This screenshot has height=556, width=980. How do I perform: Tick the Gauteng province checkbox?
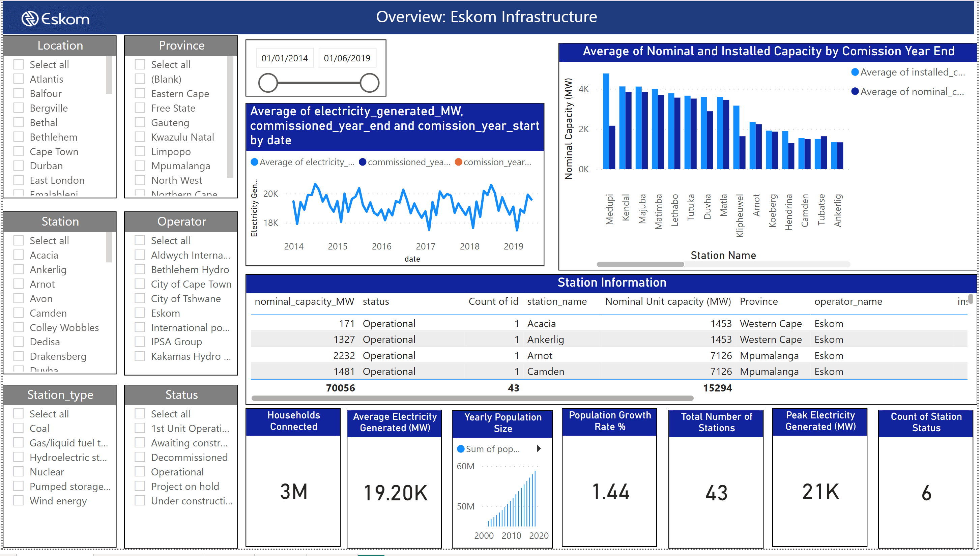tap(140, 122)
